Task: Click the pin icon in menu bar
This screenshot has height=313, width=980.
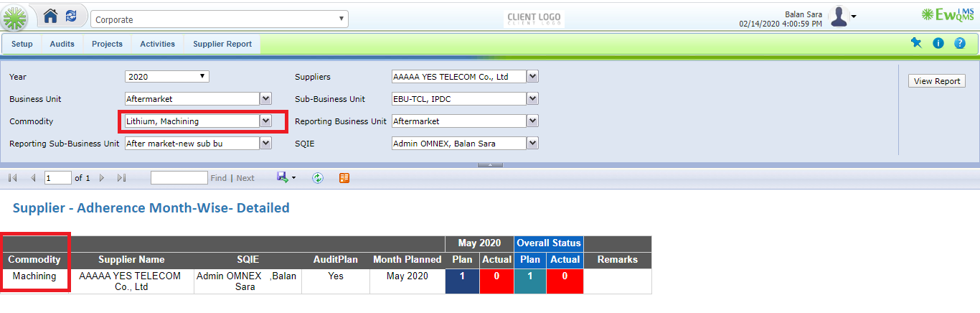Action: pyautogui.click(x=916, y=43)
